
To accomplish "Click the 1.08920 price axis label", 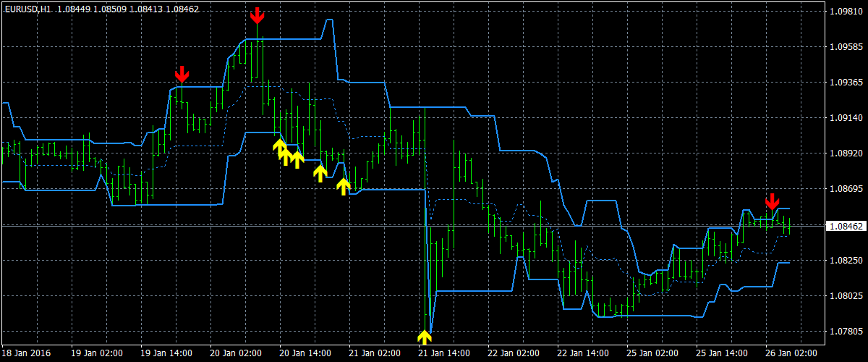I will pos(846,153).
